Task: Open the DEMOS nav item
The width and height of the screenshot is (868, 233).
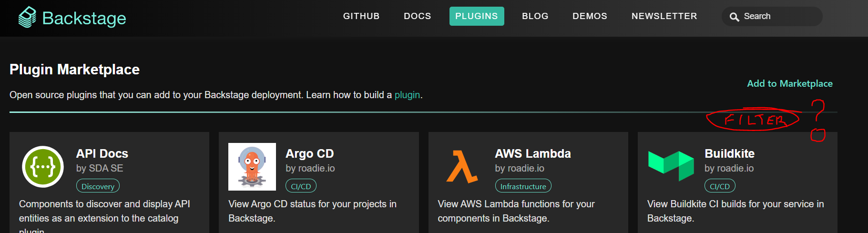Action: point(590,16)
